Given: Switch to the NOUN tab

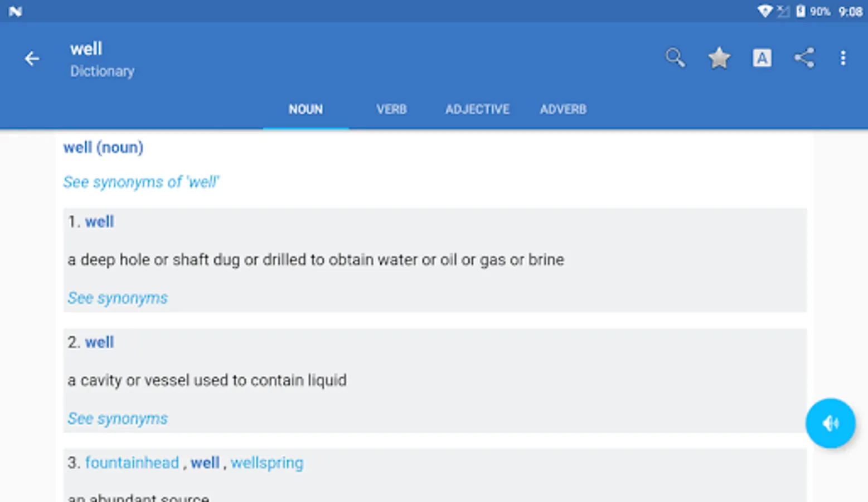Looking at the screenshot, I should (x=306, y=109).
